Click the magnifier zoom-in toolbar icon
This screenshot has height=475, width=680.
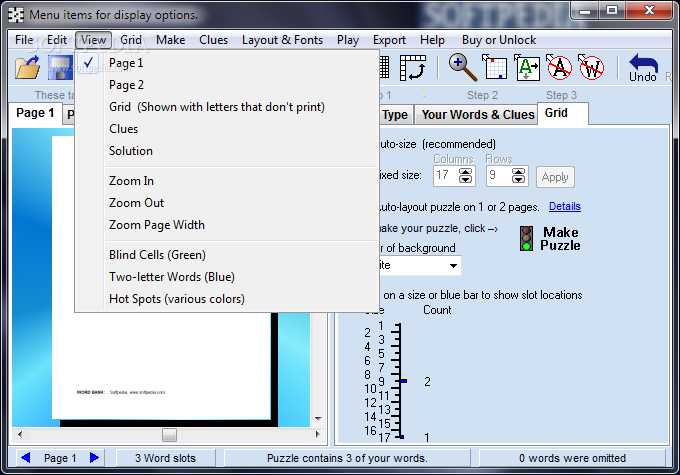(x=463, y=67)
